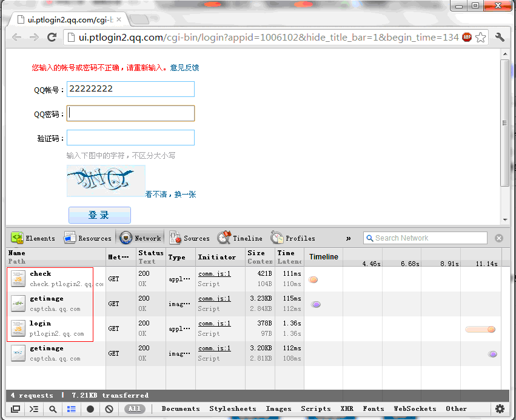Screen dimensions: 516x420
Task: Toggle small resource rows view
Action: (x=72, y=409)
